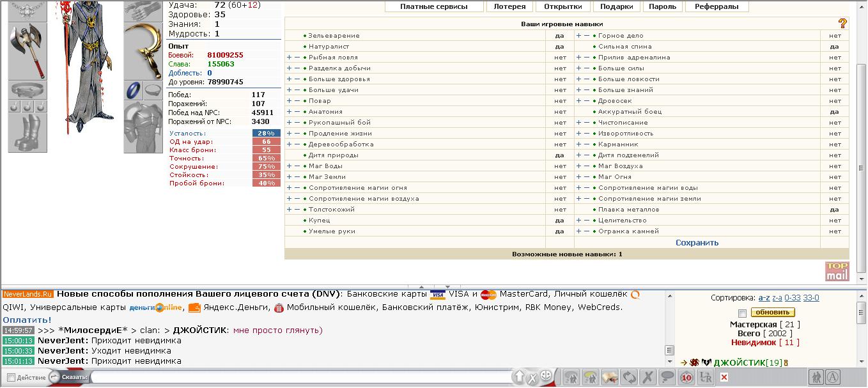Toggle the L-R layout icon

click(705, 377)
